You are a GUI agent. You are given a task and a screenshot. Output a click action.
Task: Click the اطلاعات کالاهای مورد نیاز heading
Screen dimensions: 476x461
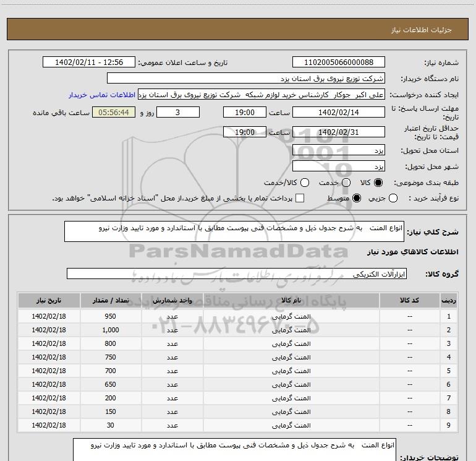click(x=413, y=252)
